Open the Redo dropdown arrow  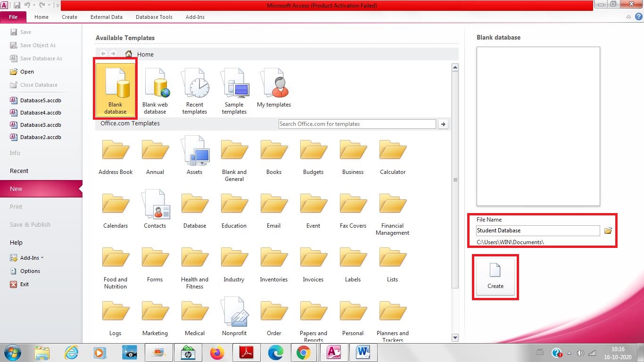tap(49, 4)
